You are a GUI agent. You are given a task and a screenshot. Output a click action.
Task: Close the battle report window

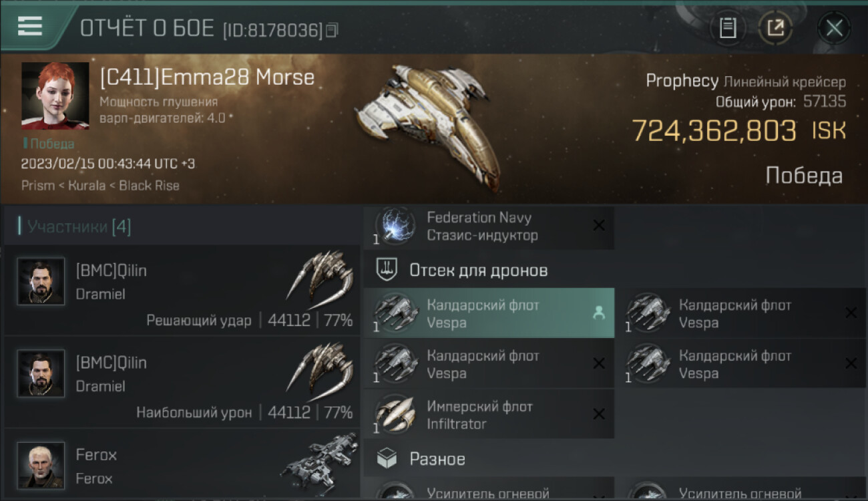(x=834, y=28)
